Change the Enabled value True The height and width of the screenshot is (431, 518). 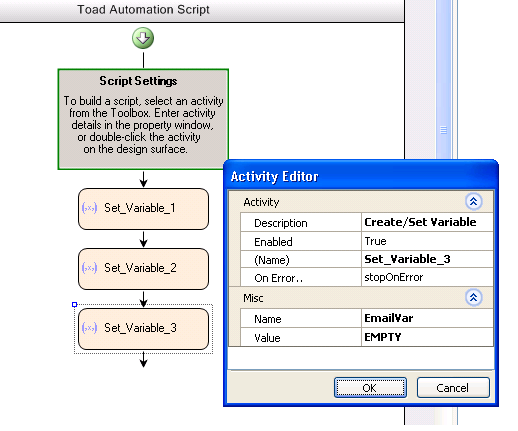pyautogui.click(x=427, y=241)
